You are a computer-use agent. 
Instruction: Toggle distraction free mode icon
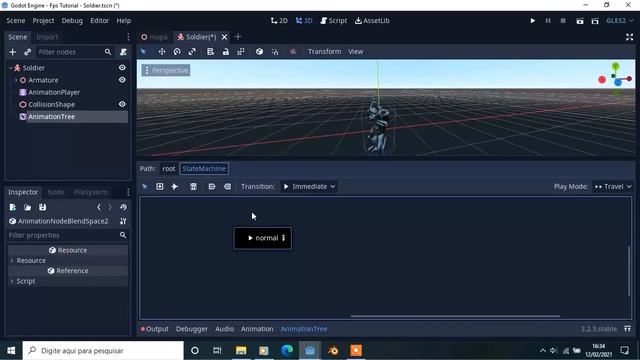629,37
